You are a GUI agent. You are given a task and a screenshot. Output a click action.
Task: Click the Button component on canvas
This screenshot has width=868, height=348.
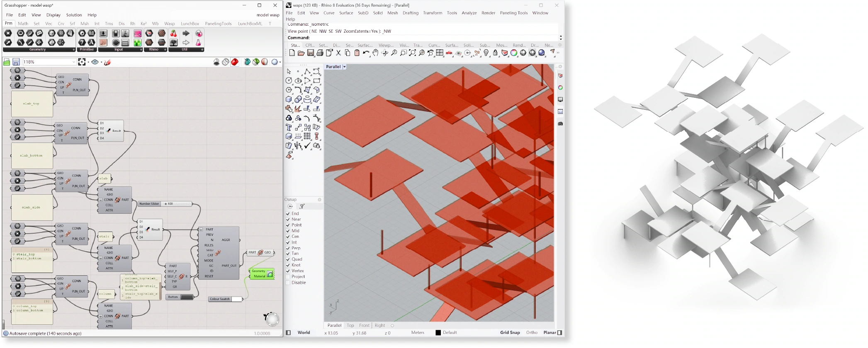tap(180, 297)
